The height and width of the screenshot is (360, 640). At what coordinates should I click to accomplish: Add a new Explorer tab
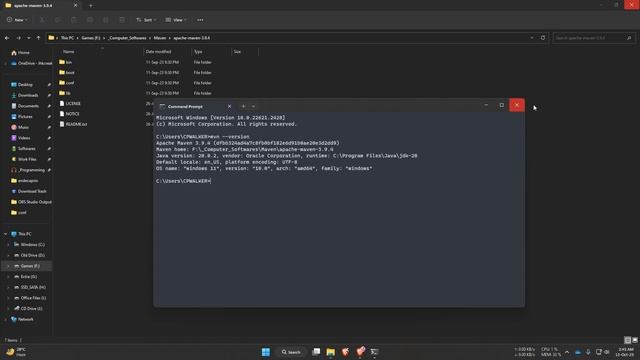click(90, 5)
